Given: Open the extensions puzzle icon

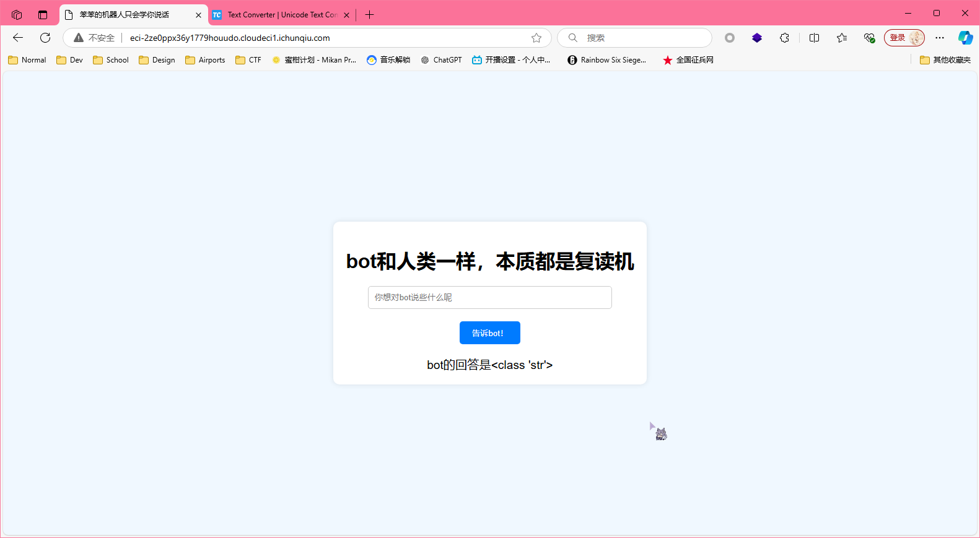Looking at the screenshot, I should [x=784, y=38].
